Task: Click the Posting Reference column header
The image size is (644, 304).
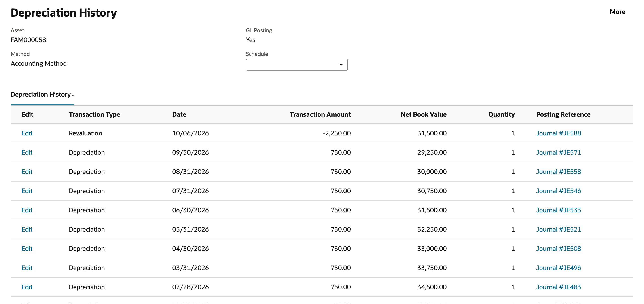Action: 563,114
